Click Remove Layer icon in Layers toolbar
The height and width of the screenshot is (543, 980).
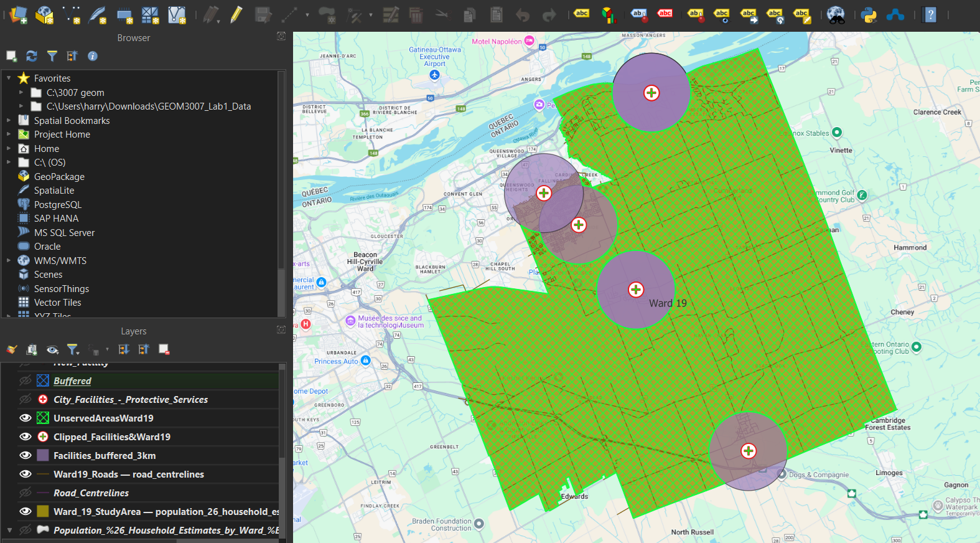click(164, 349)
